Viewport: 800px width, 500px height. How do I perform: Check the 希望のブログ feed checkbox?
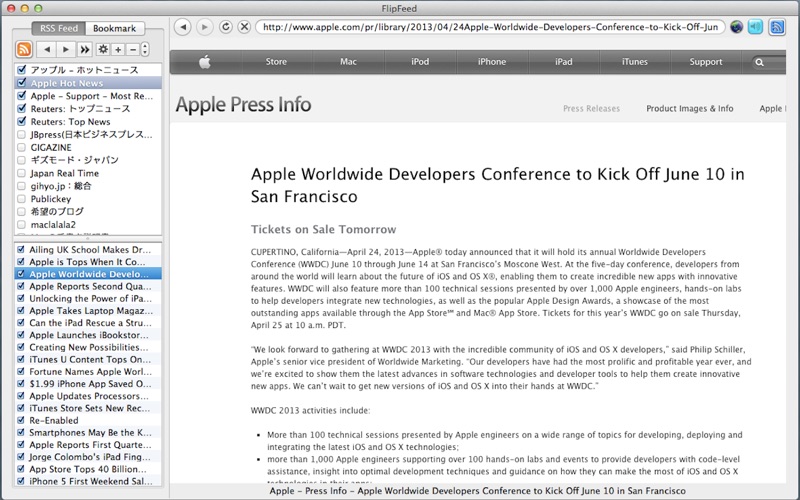[21, 211]
